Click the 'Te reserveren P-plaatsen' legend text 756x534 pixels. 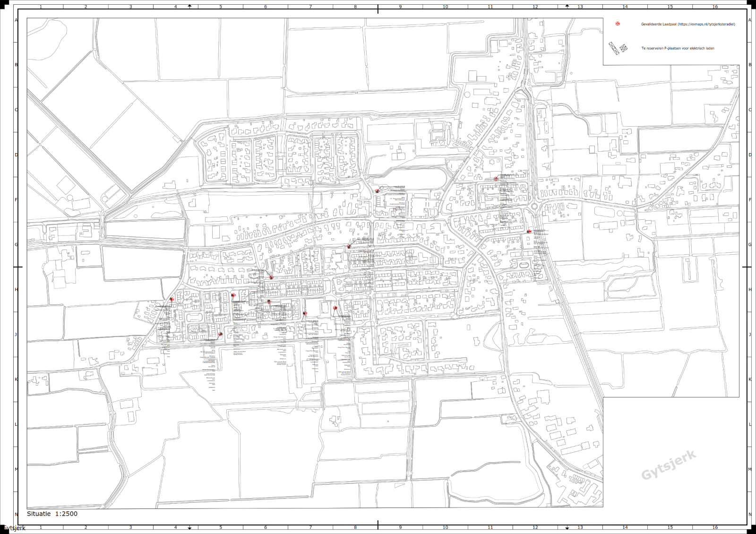pos(678,48)
